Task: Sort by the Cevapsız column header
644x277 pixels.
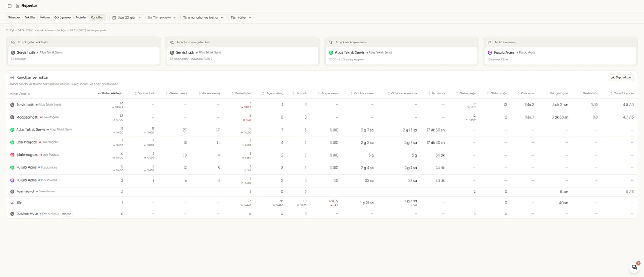Action: (525, 94)
